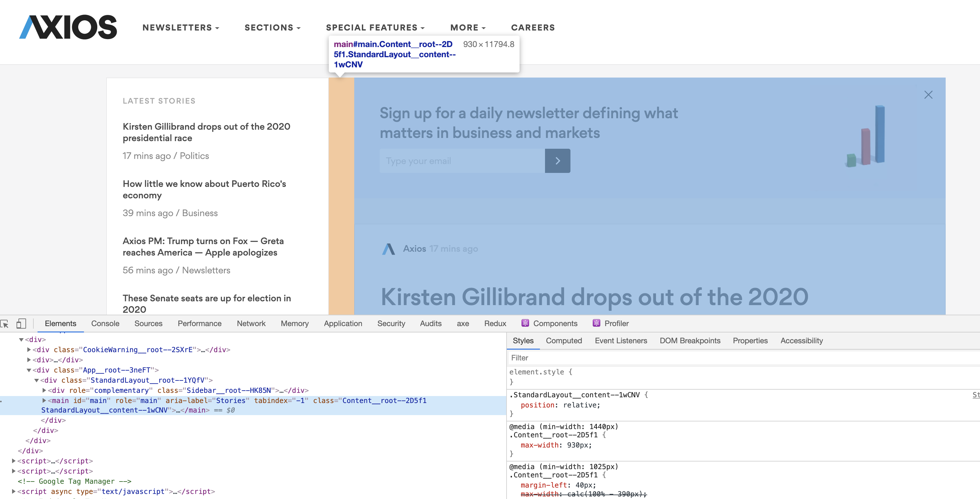Collapse the StandardLayout__root div node
This screenshot has height=499, width=980.
[x=37, y=380]
